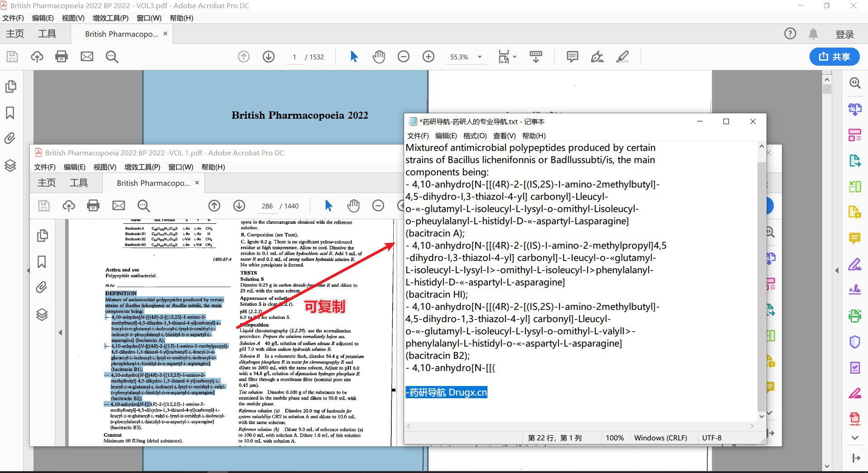Choose the selection arrow tool in VOL3 toolbar
The width and height of the screenshot is (868, 473).
click(354, 57)
